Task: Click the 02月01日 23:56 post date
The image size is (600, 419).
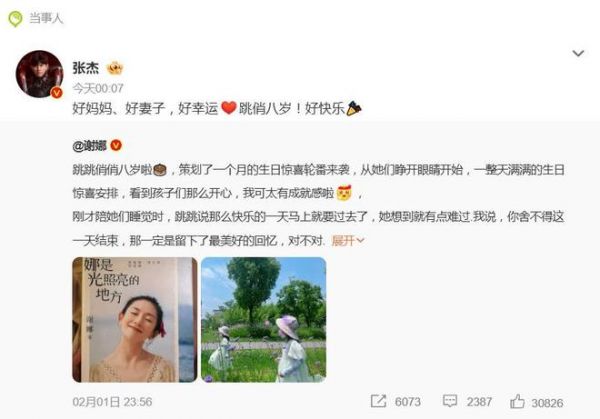Action: click(x=112, y=402)
